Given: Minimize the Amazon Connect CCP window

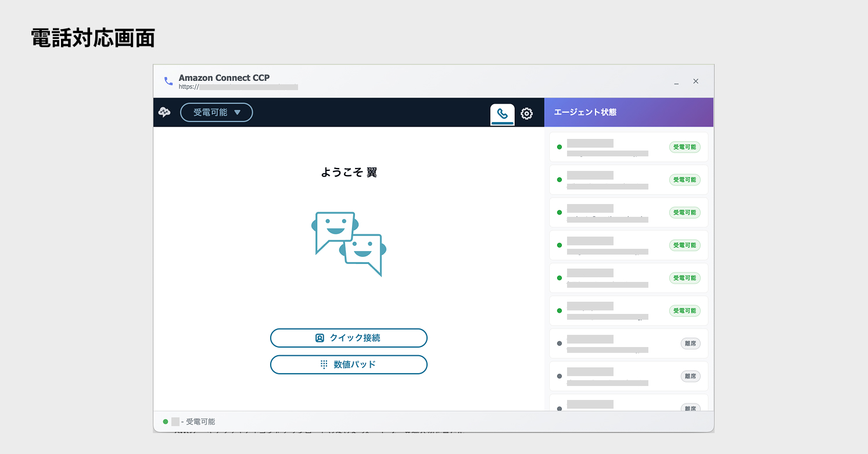Looking at the screenshot, I should coord(676,82).
